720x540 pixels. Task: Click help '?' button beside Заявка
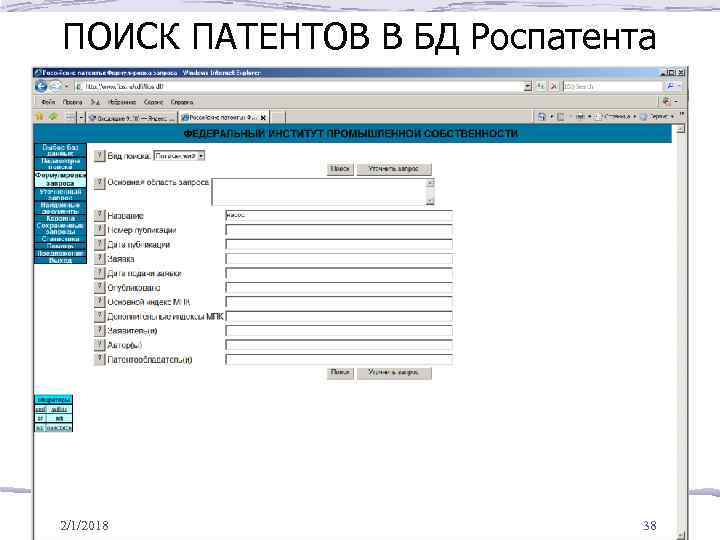point(99,259)
